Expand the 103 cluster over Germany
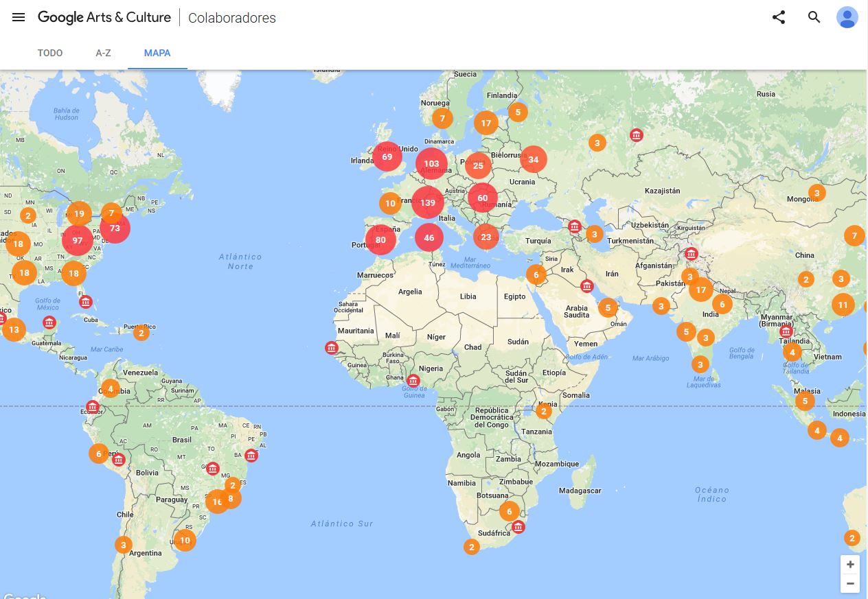This screenshot has height=599, width=868. (431, 164)
